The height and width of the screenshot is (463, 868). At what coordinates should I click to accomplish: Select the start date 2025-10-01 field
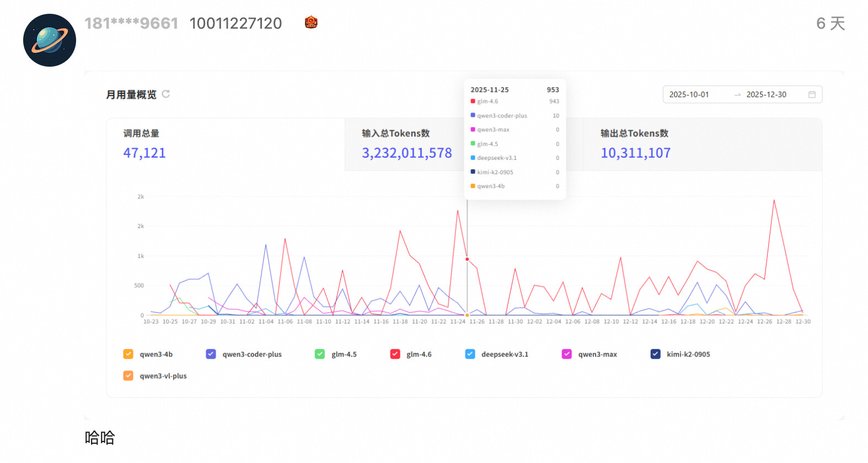[689, 95]
